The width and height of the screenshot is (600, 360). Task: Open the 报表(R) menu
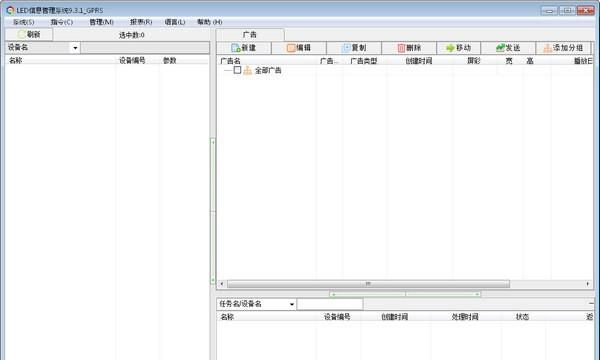pos(141,22)
